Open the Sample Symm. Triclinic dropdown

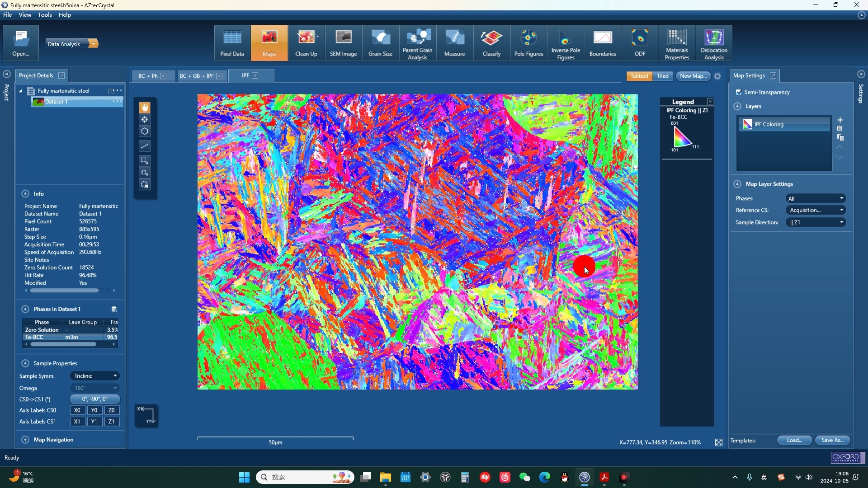tap(95, 376)
